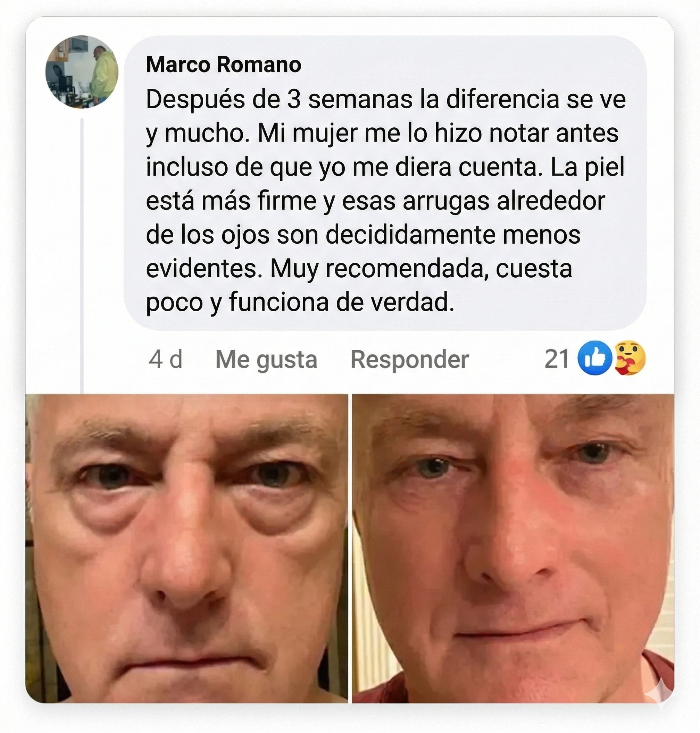The image size is (700, 733).
Task: Open the 4 d timestamp link
Action: (x=165, y=359)
